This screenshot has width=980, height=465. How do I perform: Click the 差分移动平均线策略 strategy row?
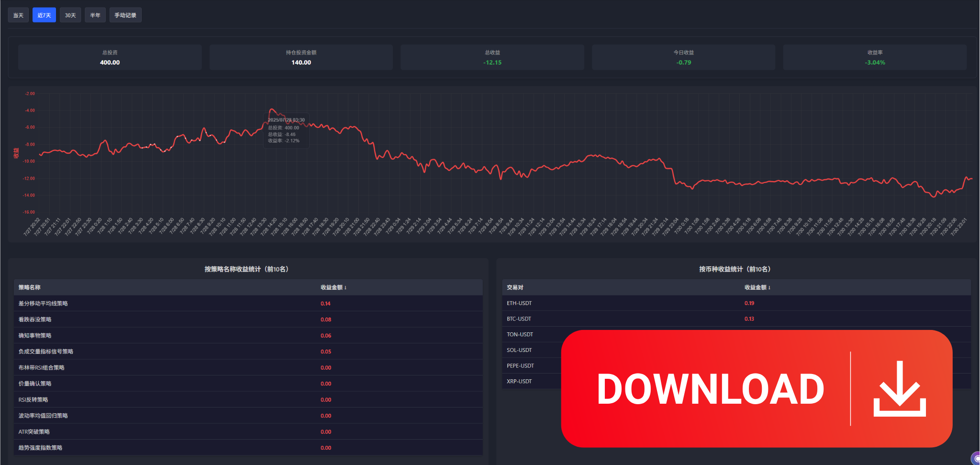point(44,303)
